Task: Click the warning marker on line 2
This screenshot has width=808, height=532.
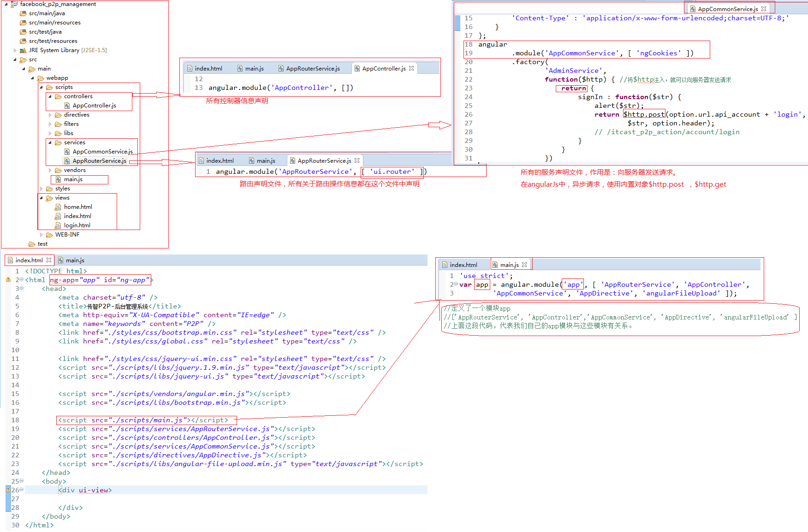Action: click(x=8, y=280)
